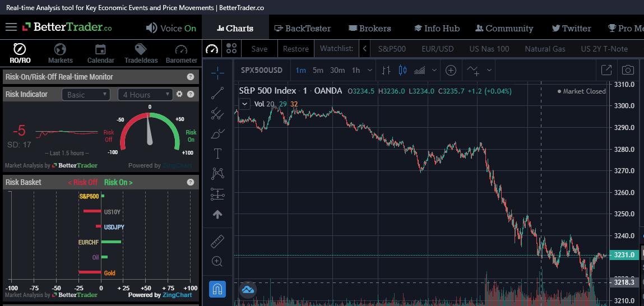Open the TradeIdeas tag panel
Screen dimensions: 644x306
point(141,54)
